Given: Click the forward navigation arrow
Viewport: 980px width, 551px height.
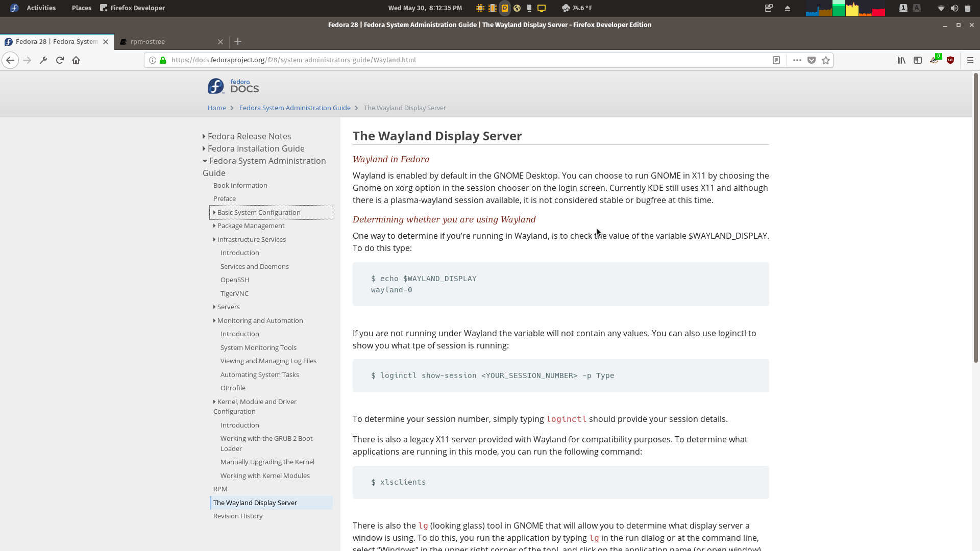Looking at the screenshot, I should point(27,60).
